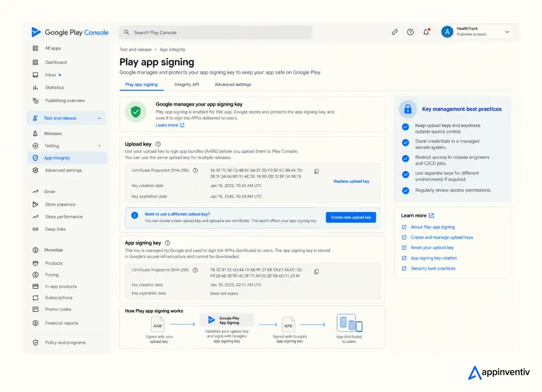Click the Search Play Console field
The width and height of the screenshot is (542, 392).
[x=216, y=32]
